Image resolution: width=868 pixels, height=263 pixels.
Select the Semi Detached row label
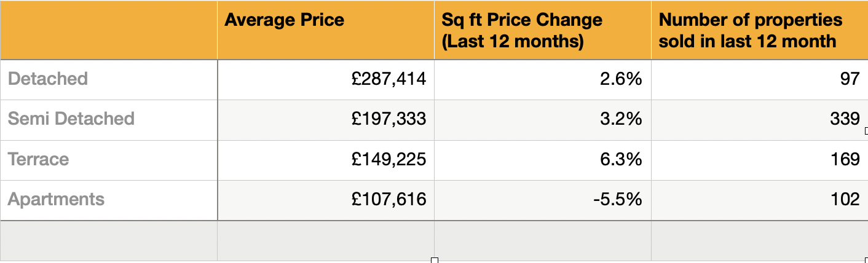109,119
